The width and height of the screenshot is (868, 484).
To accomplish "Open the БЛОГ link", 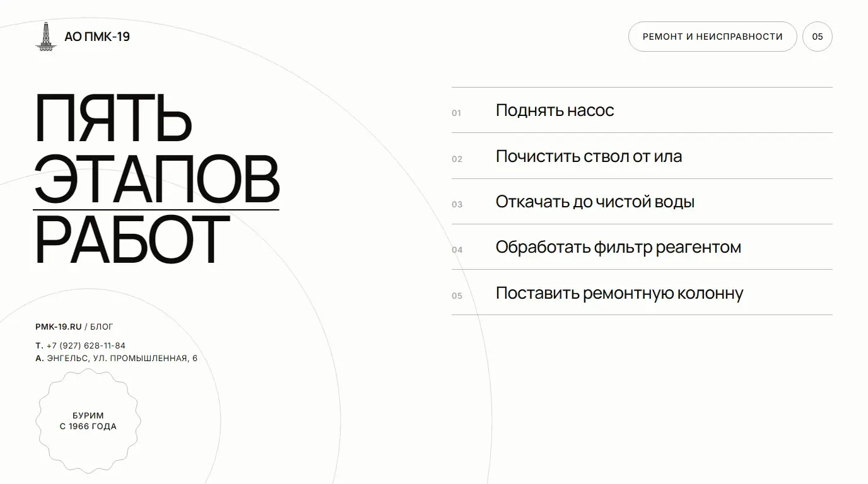I will tap(102, 326).
